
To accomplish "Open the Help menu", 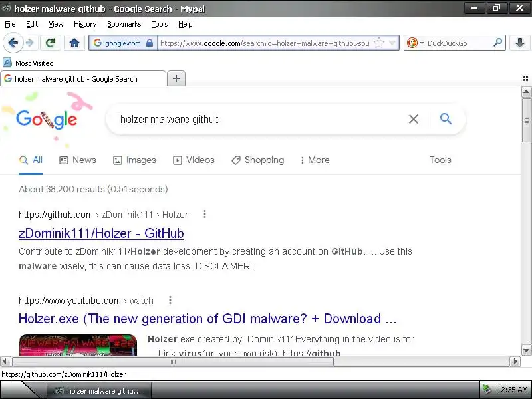I will pyautogui.click(x=186, y=24).
